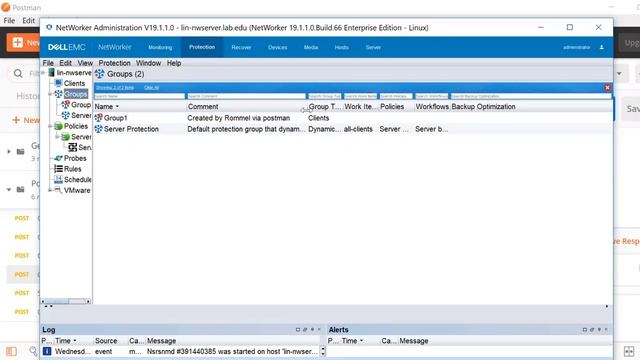Open the Media tab
The image size is (640, 360).
coord(311,47)
